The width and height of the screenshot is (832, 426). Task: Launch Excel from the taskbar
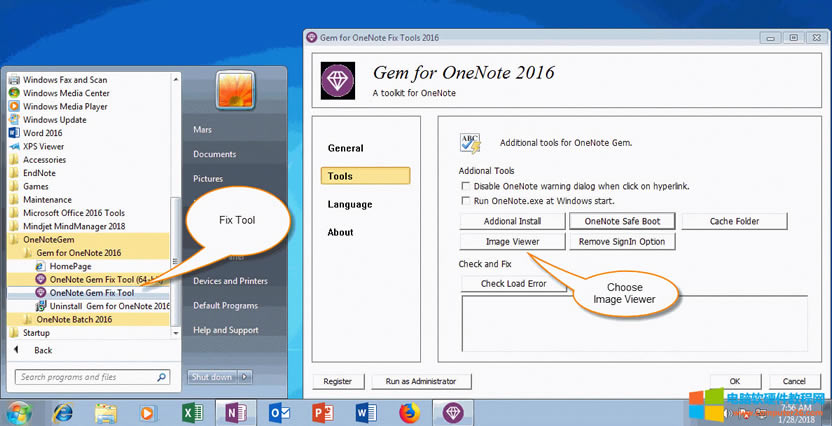(x=193, y=412)
